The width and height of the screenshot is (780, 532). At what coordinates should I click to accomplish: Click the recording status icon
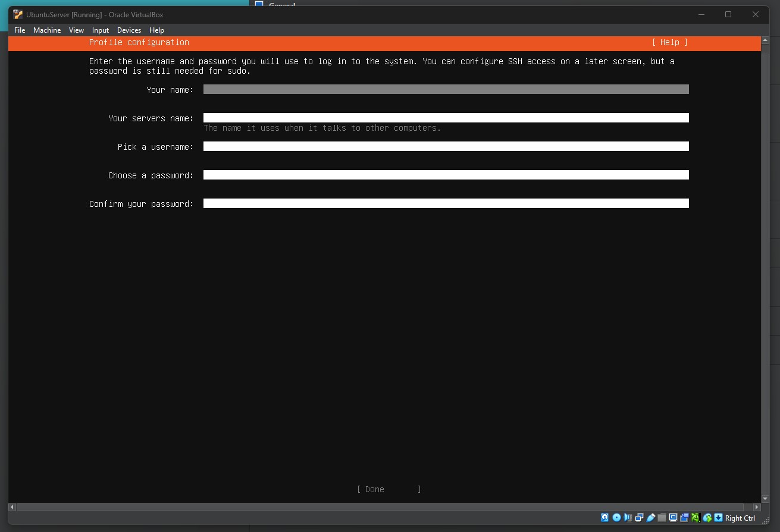(684, 518)
